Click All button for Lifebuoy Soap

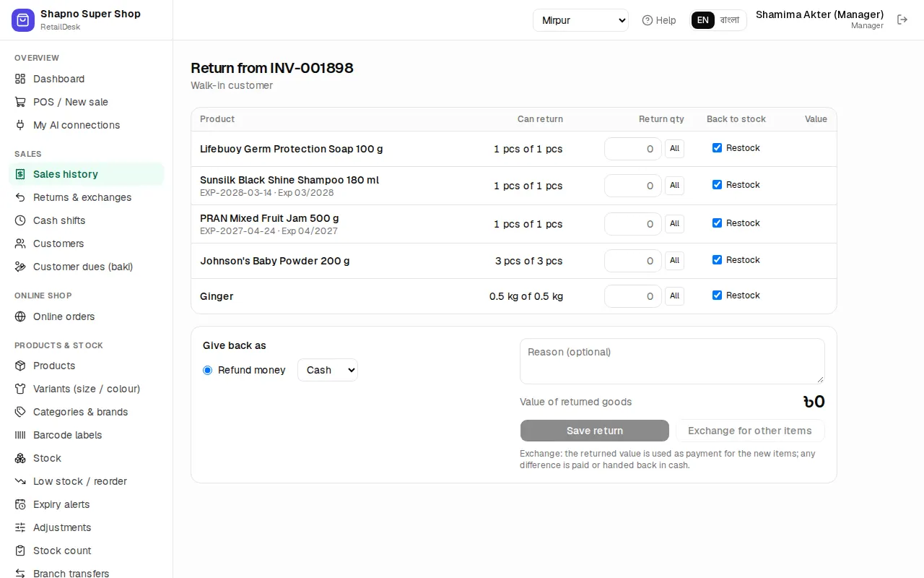[674, 149]
